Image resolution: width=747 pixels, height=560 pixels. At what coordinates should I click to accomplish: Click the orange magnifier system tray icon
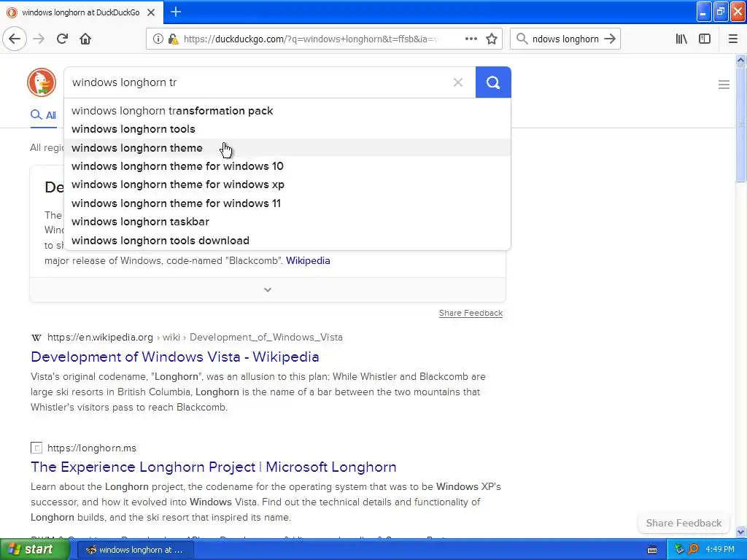tap(694, 550)
